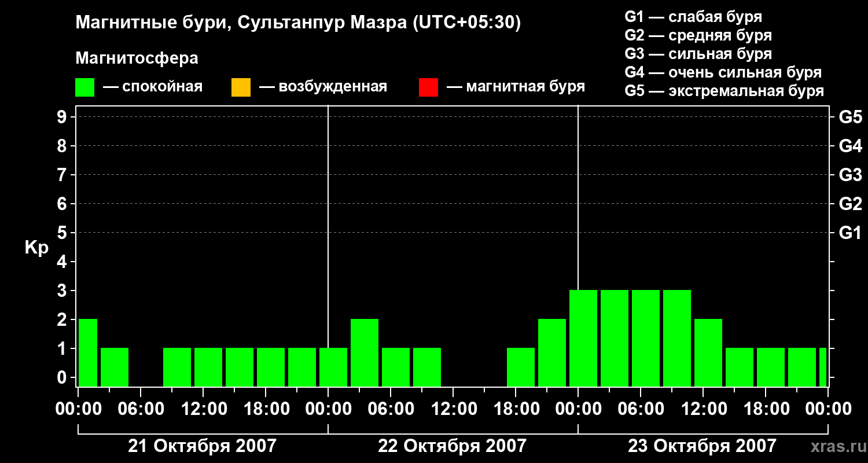
Task: Click the only Kp 2 bar on 21 Октября
Action: [88, 352]
